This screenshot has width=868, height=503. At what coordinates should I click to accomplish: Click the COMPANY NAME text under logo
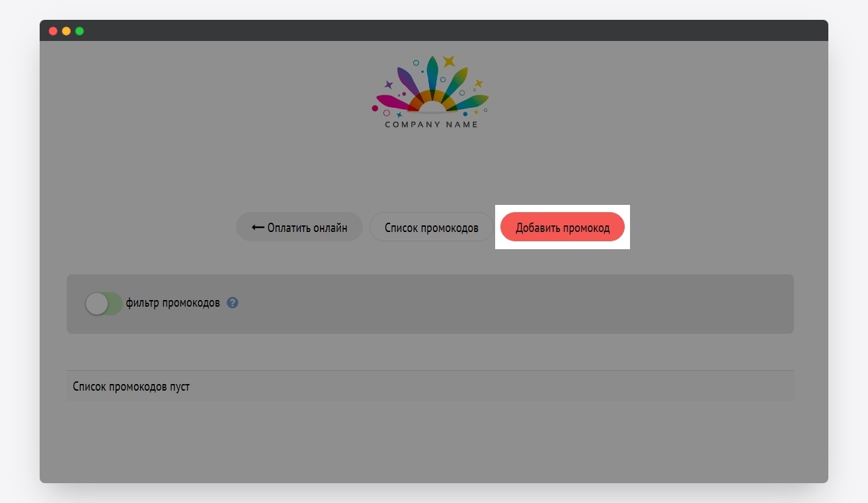click(431, 124)
